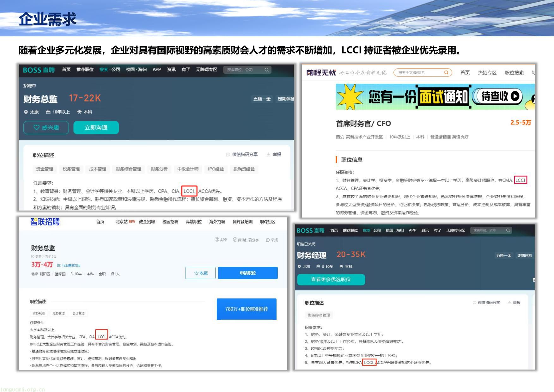Click 税务管理 tag in 职位描述
Image resolution: width=554 pixels, height=392 pixels.
point(71,169)
